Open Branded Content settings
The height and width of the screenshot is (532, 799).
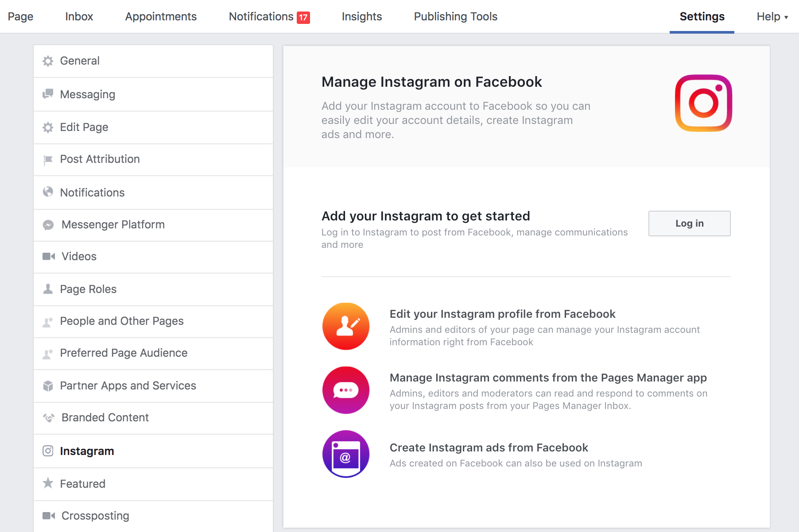coord(105,417)
